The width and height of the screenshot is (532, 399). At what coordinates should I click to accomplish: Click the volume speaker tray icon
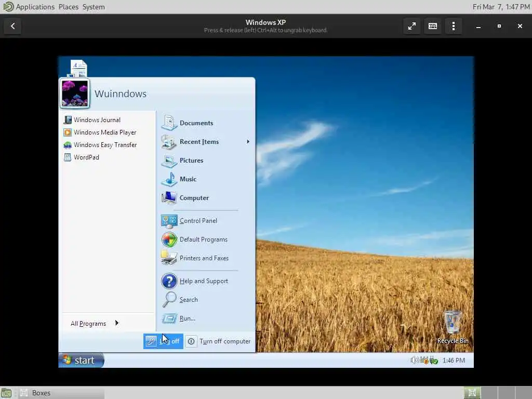click(414, 360)
